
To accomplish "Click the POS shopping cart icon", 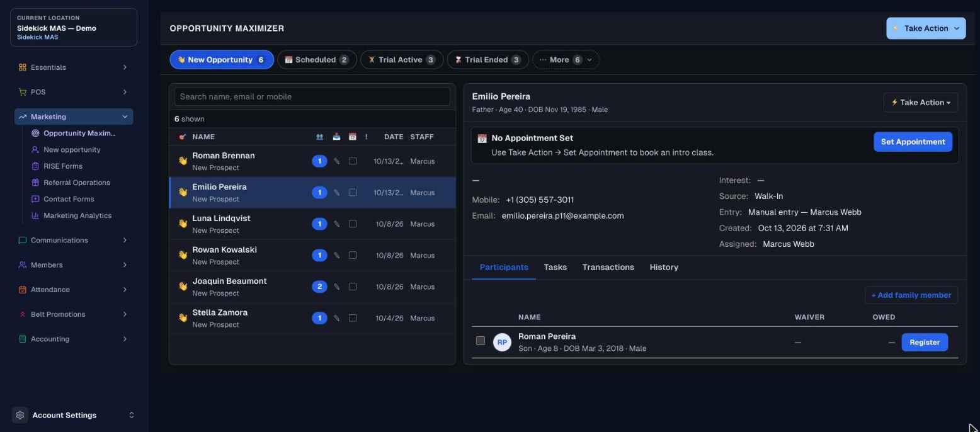I will click(x=23, y=92).
